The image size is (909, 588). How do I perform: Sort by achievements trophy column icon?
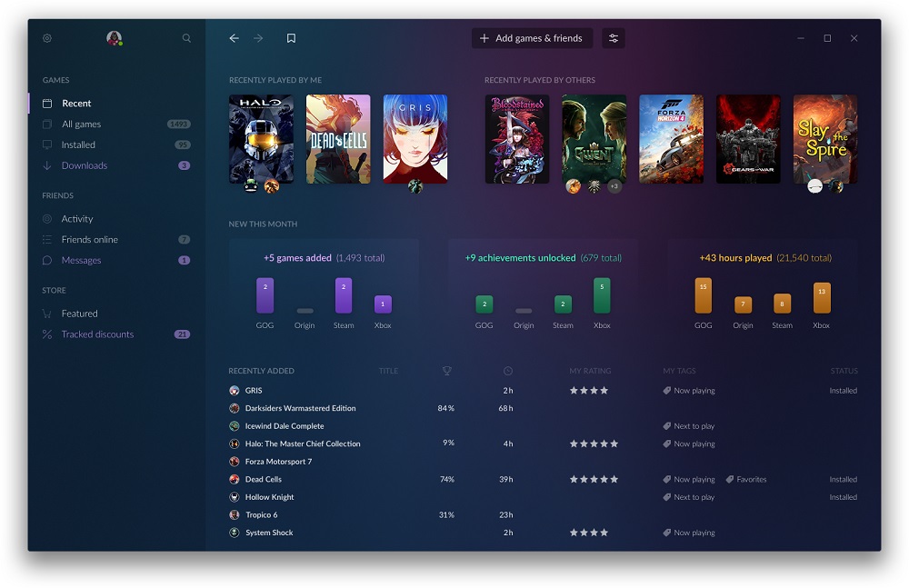[447, 371]
